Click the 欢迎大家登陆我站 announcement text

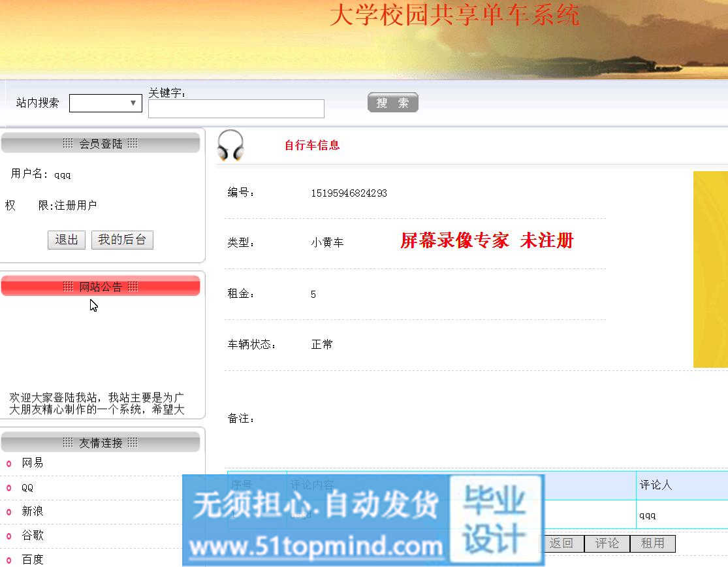[97, 403]
